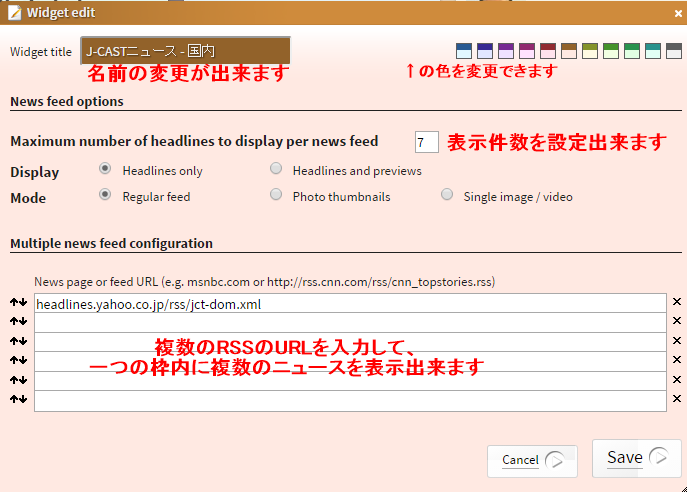
Task: Close the Widget edit dialog
Action: tap(678, 14)
